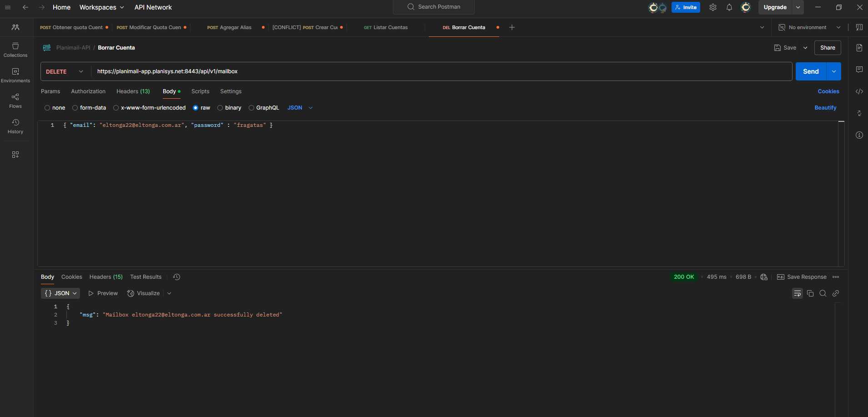Open the settings gear icon
The height and width of the screenshot is (417, 868).
[713, 7]
